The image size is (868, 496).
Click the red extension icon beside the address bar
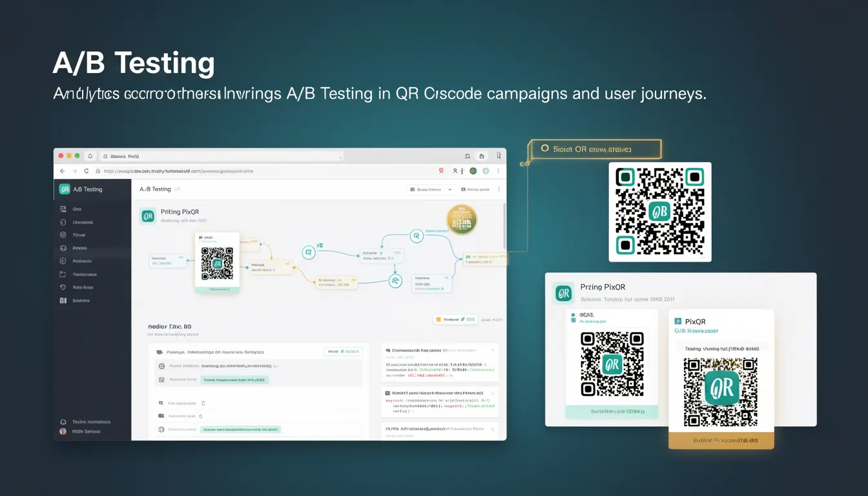441,171
